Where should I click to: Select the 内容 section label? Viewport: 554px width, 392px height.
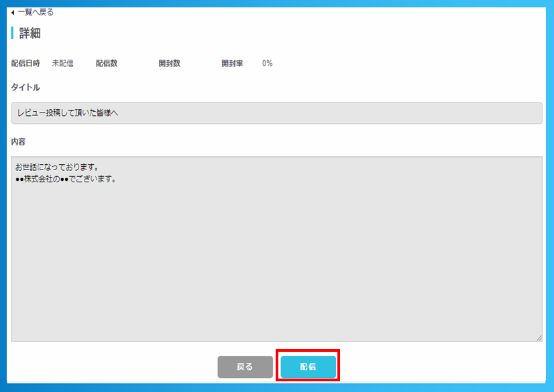tap(17, 141)
